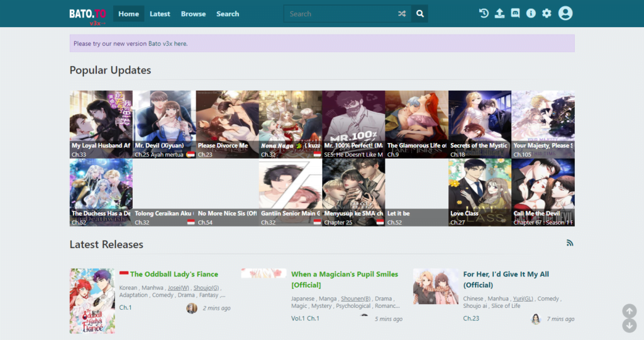Open the Browse menu item
Image resolution: width=644 pixels, height=340 pixels.
[193, 14]
